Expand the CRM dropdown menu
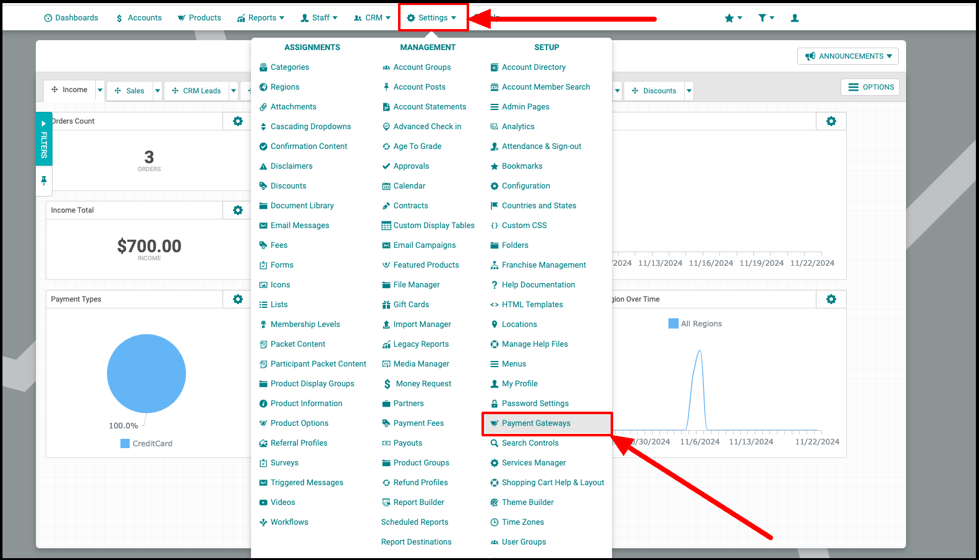Screen dimensions: 979x560 coord(372,18)
